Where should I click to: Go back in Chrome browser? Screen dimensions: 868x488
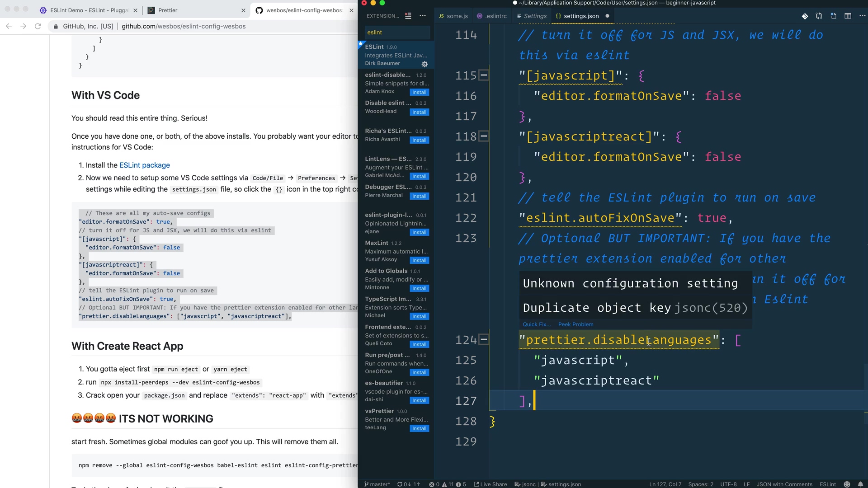point(9,26)
